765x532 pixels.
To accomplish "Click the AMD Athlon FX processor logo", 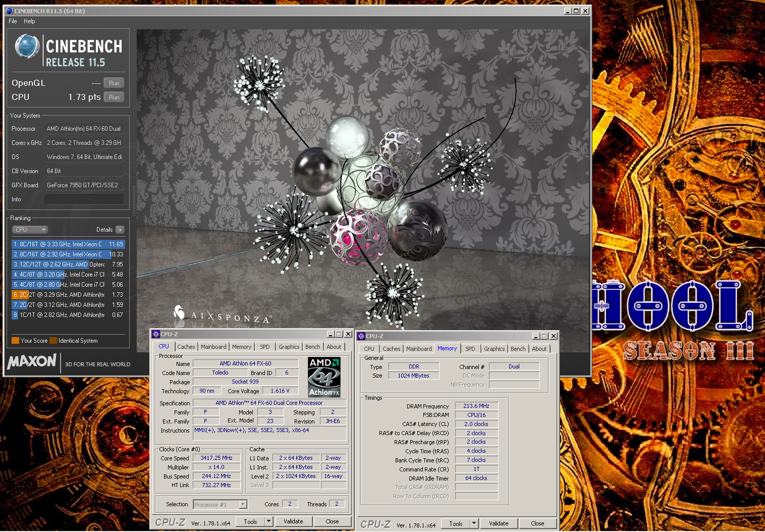I will (x=324, y=377).
